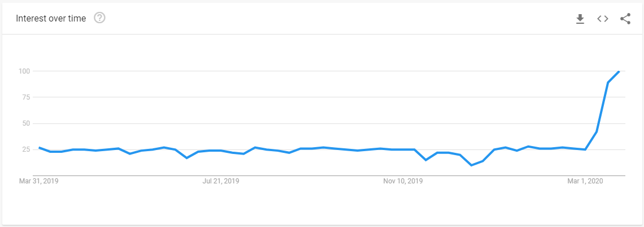
Task: Select the Mar 31, 2019 date label
Action: tap(39, 181)
